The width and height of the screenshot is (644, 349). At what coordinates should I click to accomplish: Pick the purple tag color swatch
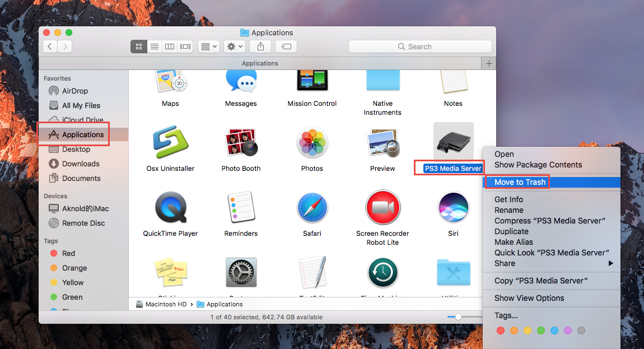567,331
